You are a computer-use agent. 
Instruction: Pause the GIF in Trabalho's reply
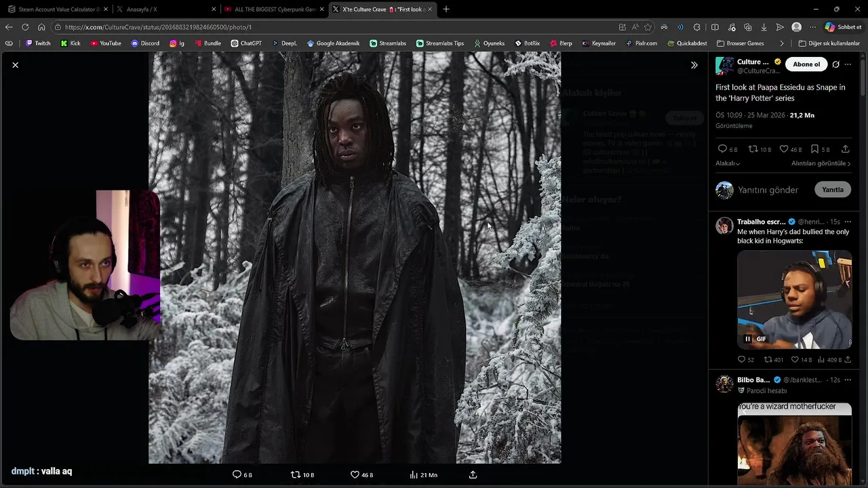pyautogui.click(x=748, y=339)
